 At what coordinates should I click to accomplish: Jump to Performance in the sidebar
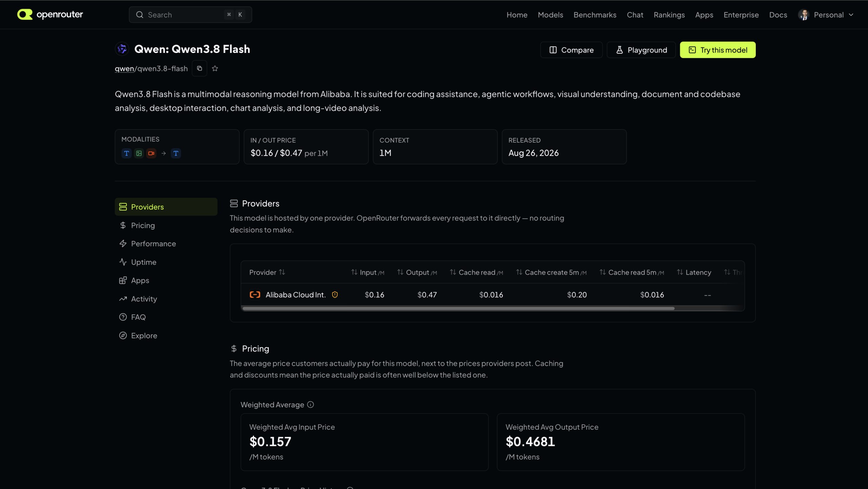tap(166, 243)
